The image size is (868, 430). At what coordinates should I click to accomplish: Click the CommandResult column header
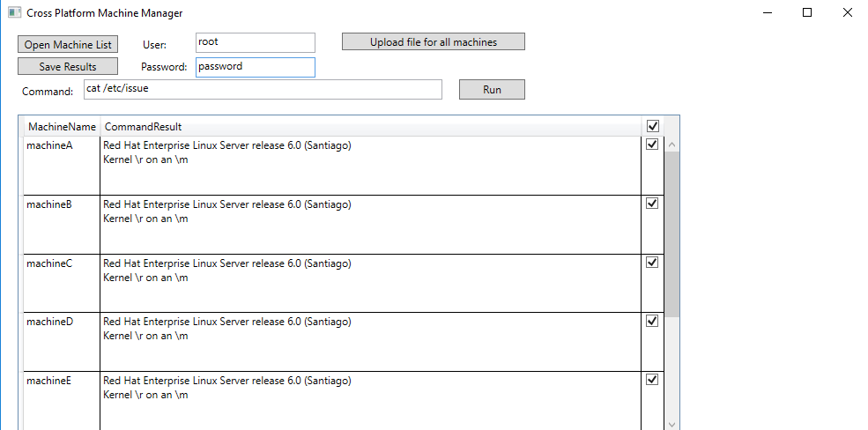(x=144, y=127)
